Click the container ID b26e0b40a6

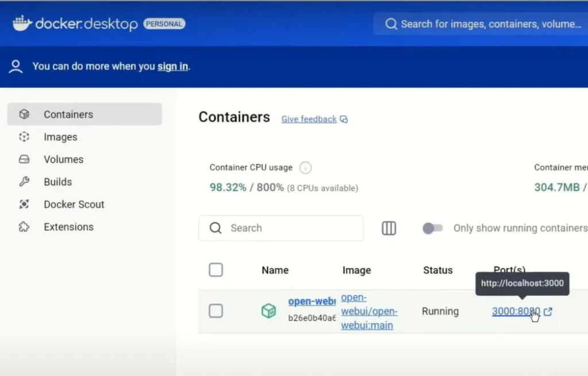312,318
